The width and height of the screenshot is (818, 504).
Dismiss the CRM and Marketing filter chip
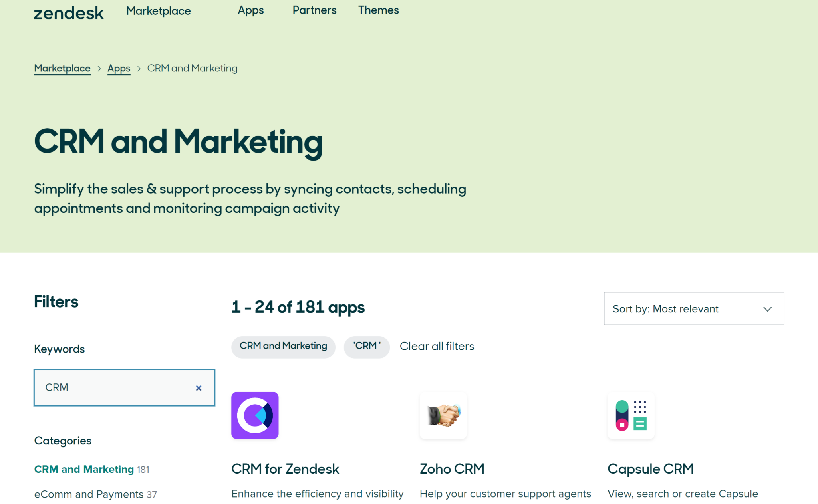click(283, 347)
